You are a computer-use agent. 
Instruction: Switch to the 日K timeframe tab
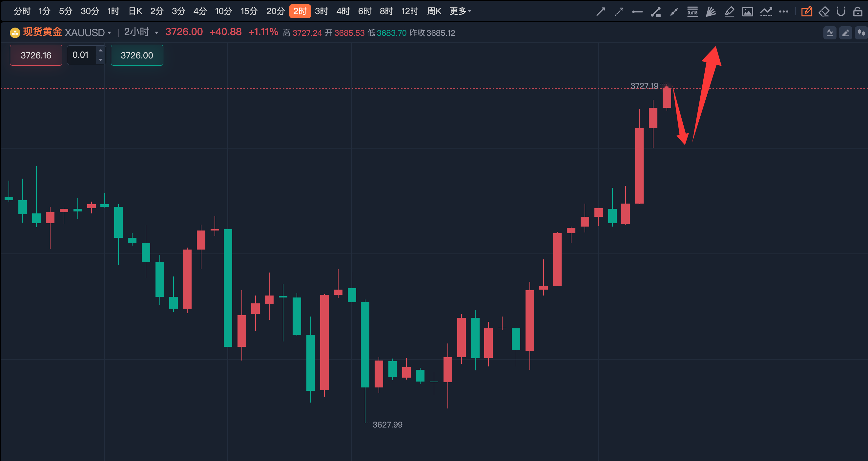(135, 11)
